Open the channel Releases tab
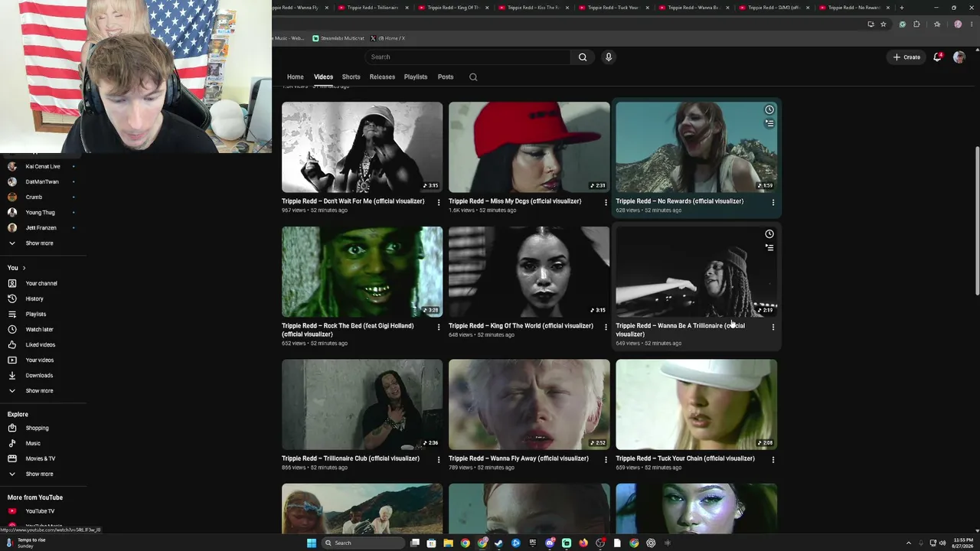This screenshot has height=551, width=980. pos(382,77)
